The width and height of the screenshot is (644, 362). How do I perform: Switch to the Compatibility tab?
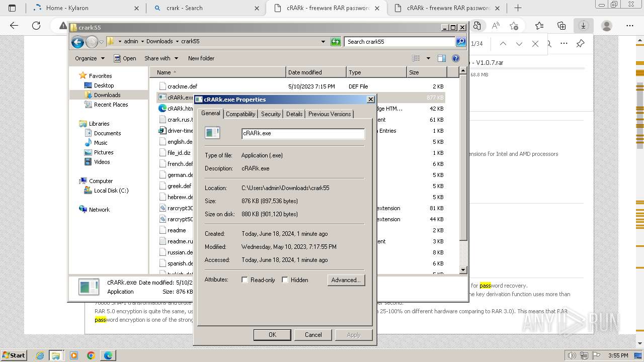click(240, 114)
